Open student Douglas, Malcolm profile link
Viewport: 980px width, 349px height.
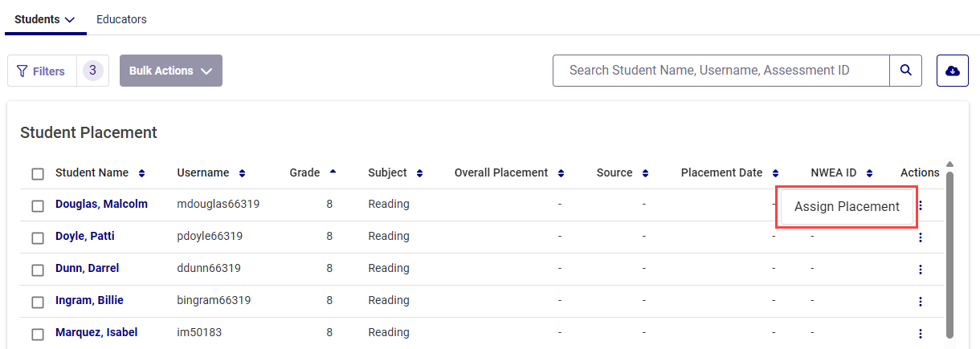click(x=101, y=204)
